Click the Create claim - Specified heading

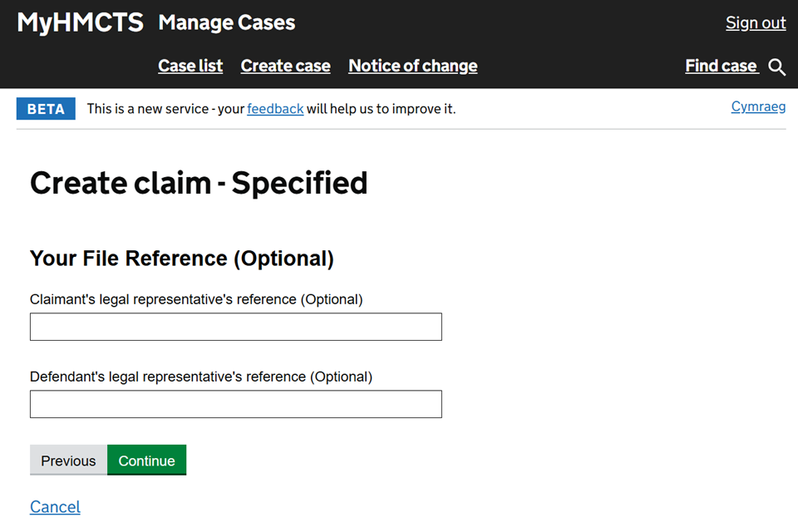[199, 183]
